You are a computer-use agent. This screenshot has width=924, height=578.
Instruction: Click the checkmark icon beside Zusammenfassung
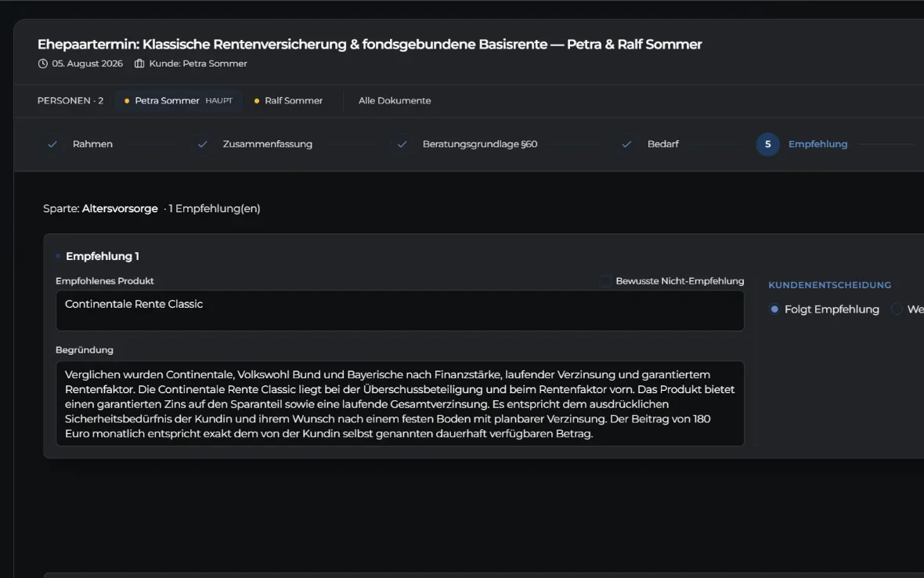[x=203, y=144]
